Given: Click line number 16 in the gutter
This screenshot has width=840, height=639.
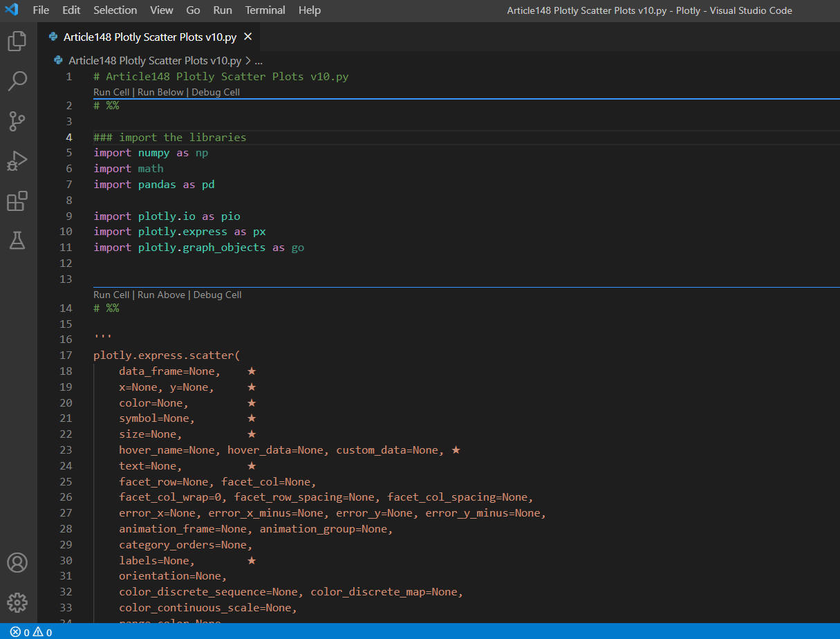Looking at the screenshot, I should coord(66,340).
